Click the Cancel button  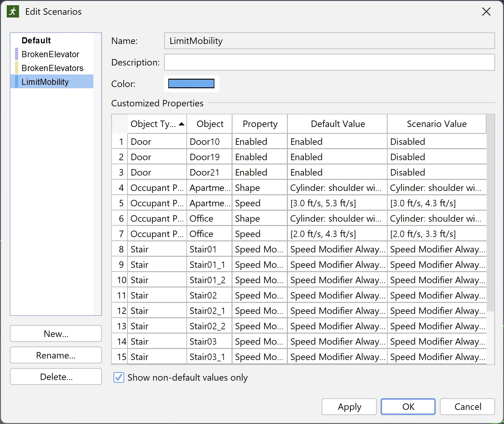pyautogui.click(x=467, y=407)
